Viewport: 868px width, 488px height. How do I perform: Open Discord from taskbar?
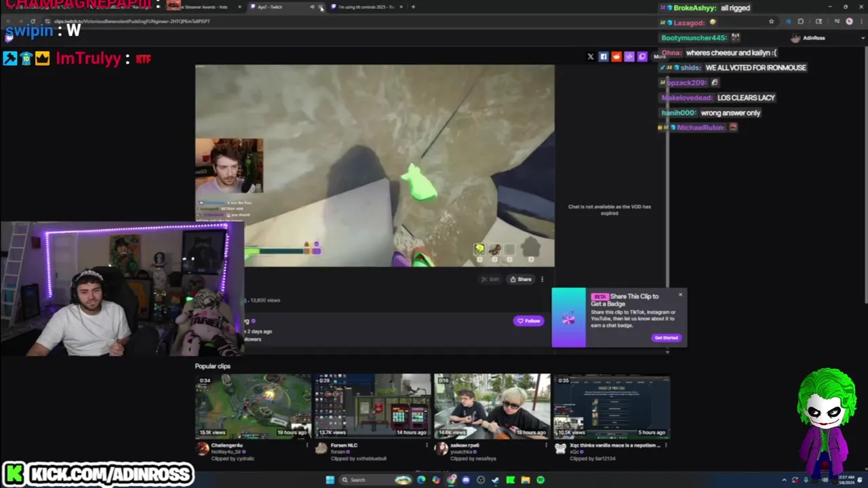466,480
